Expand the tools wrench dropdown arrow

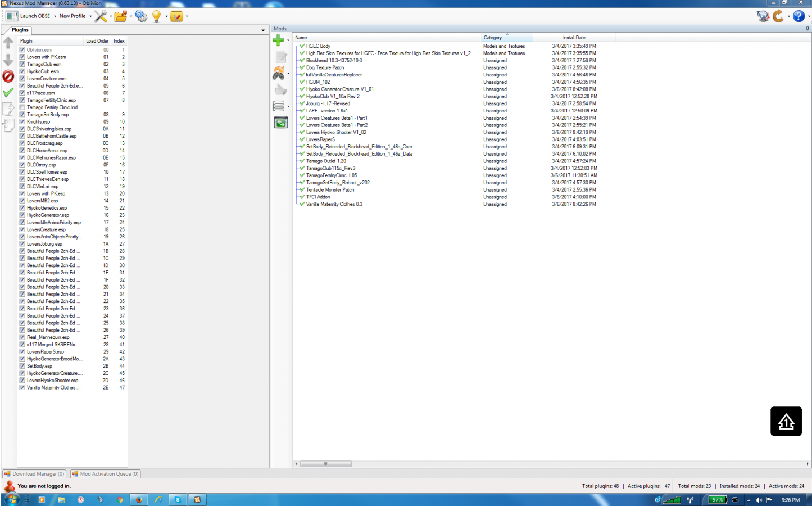click(x=110, y=16)
